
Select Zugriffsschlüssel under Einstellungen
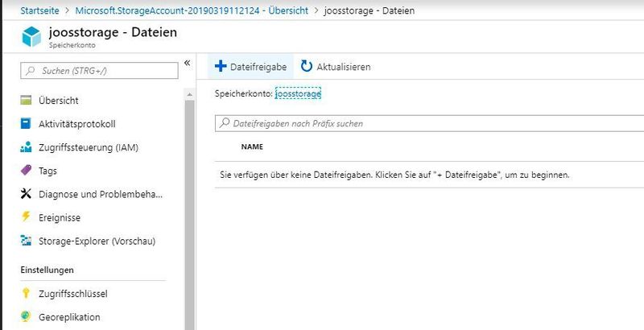[73, 294]
